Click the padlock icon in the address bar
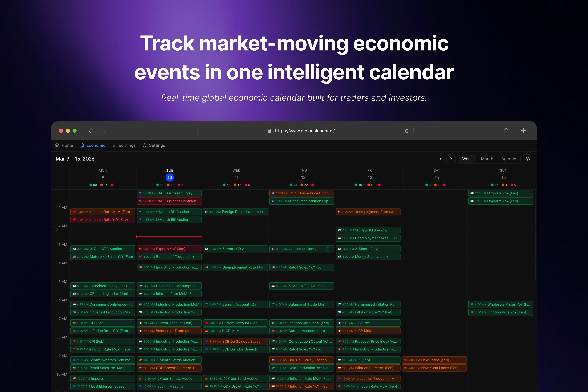Viewport: 588px width, 392px height. [x=269, y=130]
